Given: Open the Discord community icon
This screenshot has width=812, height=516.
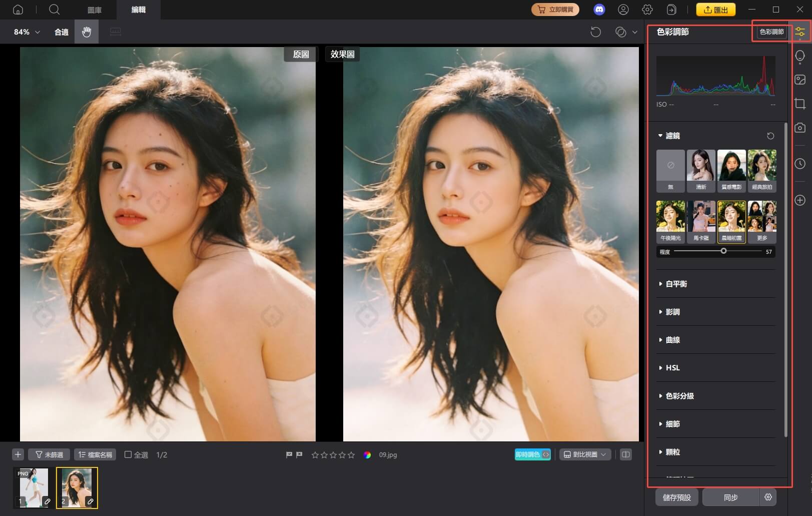Looking at the screenshot, I should pos(599,10).
